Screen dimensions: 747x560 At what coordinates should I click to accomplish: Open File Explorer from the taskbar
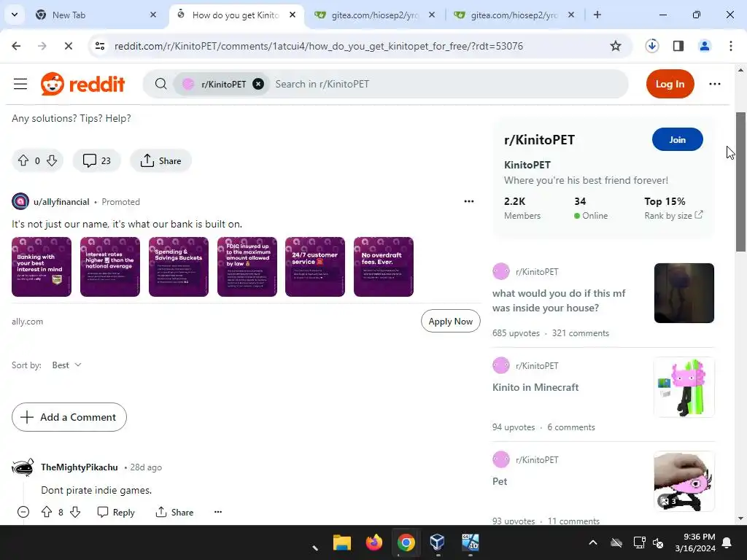tap(342, 542)
